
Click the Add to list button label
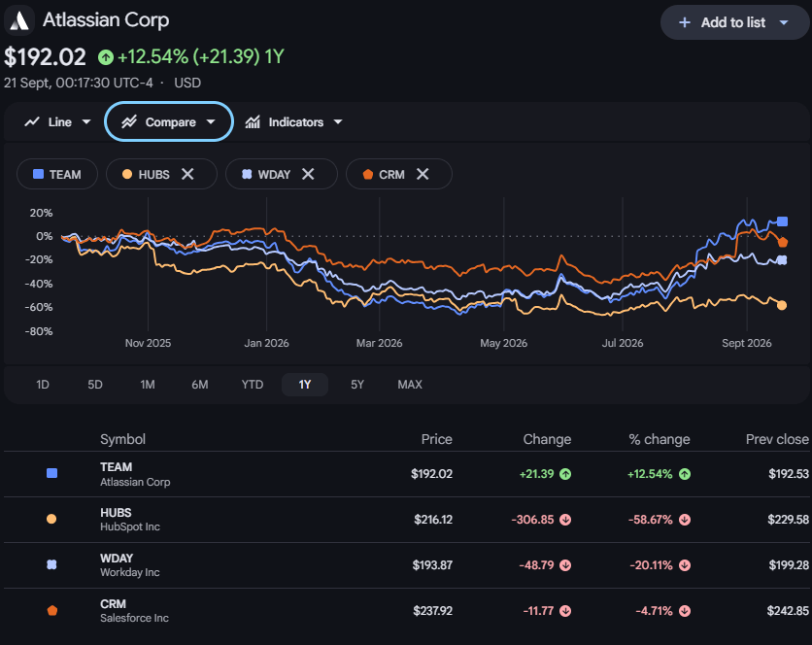[x=732, y=22]
